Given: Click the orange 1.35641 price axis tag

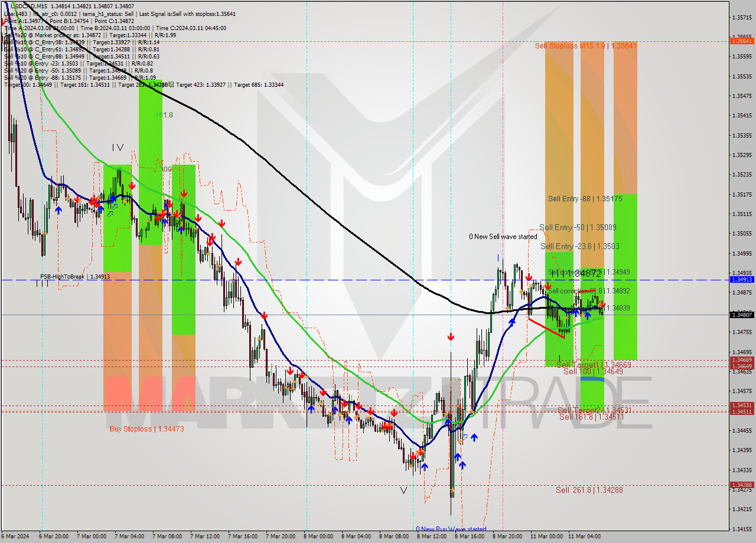Looking at the screenshot, I should click(742, 41).
